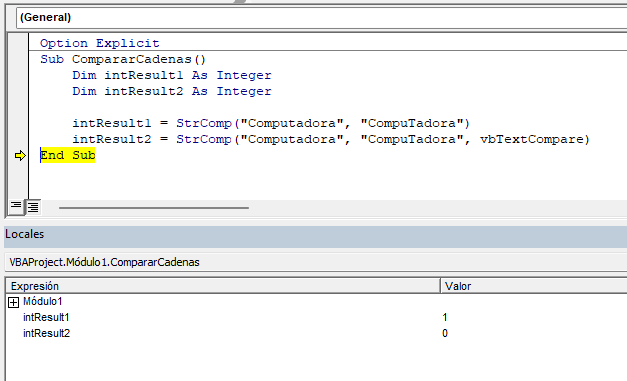The width and height of the screenshot is (627, 381).
Task: Click the Expresión column header
Action: pyautogui.click(x=223, y=286)
